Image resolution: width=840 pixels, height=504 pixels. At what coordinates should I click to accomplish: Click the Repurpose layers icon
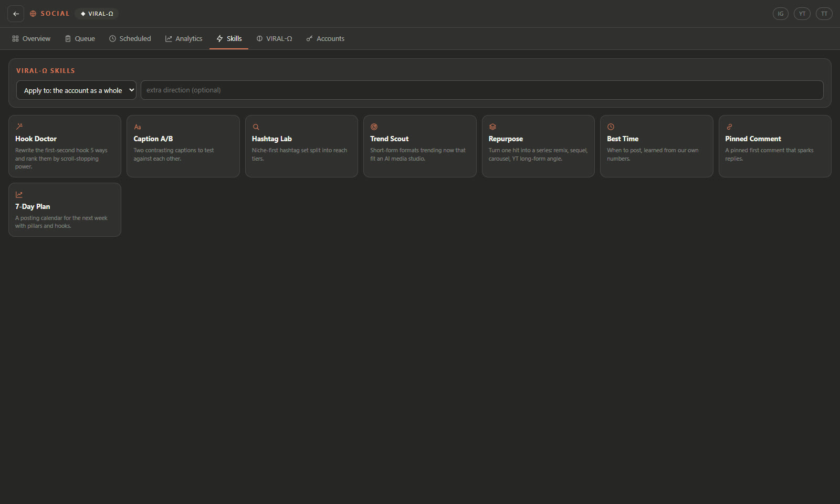click(492, 127)
